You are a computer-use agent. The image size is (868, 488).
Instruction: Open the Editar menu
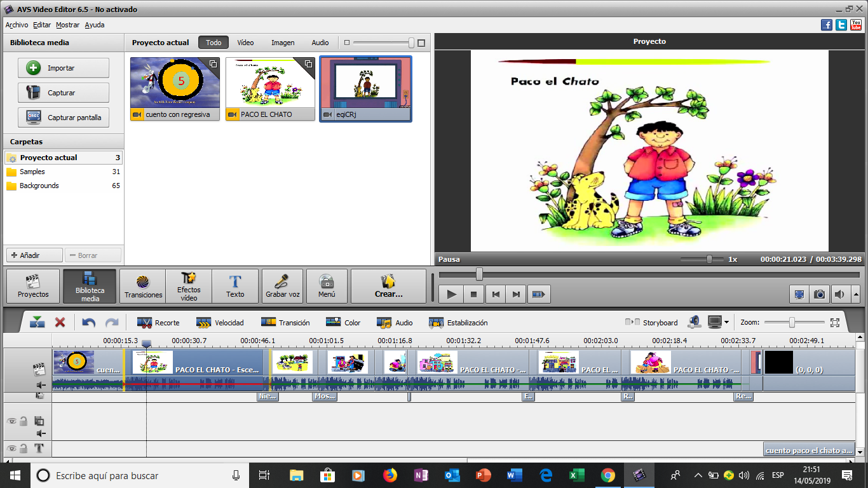[x=42, y=25]
